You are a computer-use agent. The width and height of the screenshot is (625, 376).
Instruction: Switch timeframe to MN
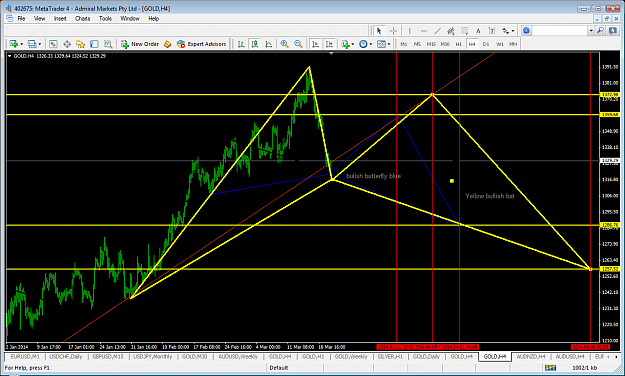point(513,44)
